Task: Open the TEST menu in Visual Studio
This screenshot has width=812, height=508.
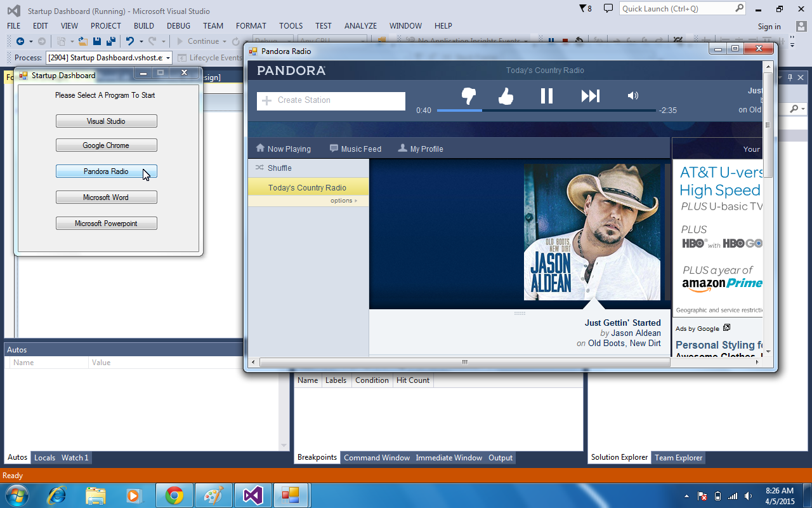Action: point(324,26)
